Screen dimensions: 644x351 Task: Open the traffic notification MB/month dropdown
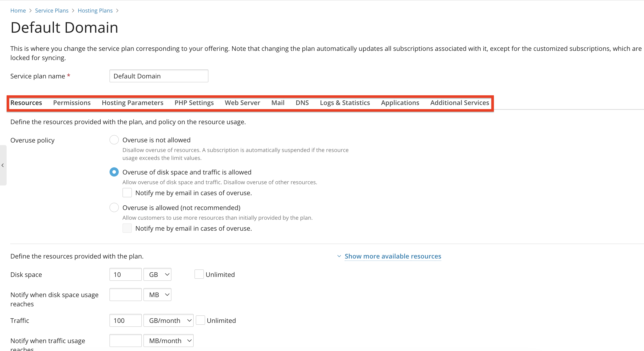168,341
